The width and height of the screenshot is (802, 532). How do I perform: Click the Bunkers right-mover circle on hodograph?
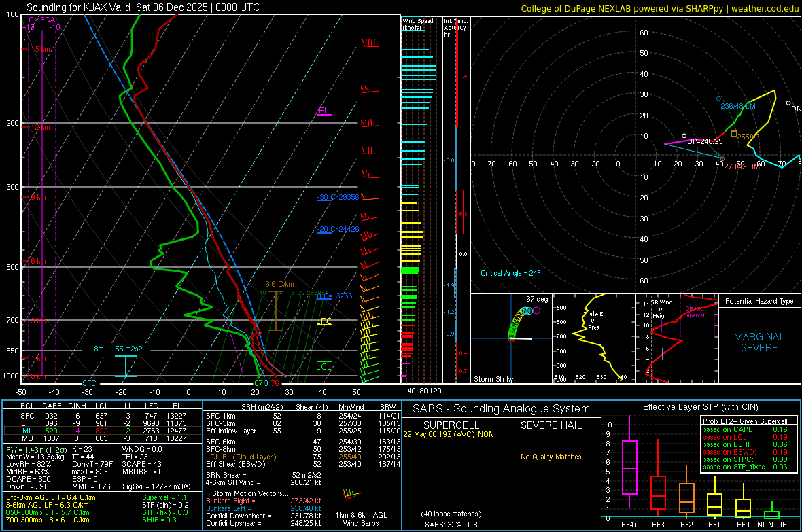coord(722,158)
